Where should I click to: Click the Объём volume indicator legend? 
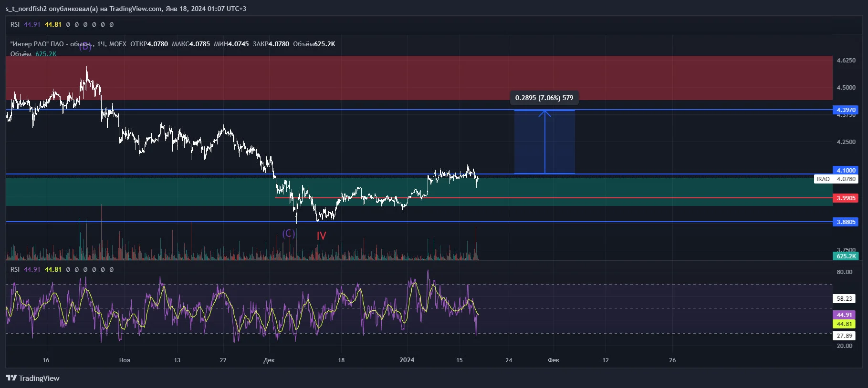coord(21,54)
